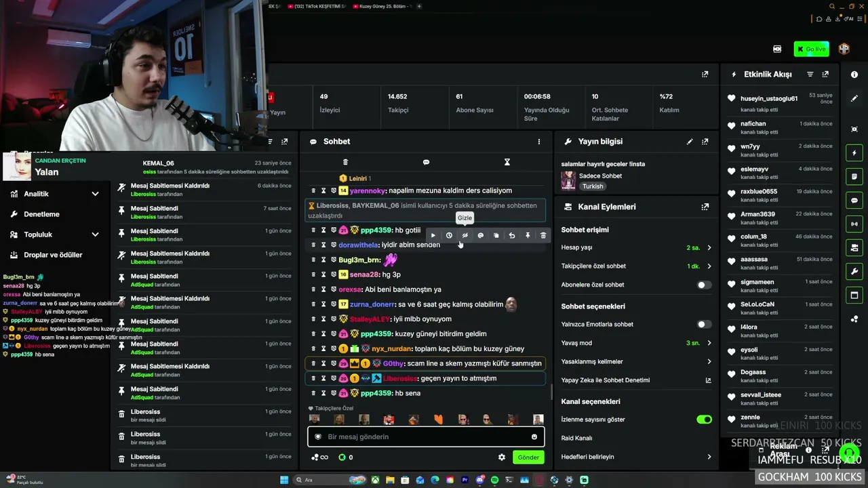The height and width of the screenshot is (488, 868).
Task: Pop out the Etkinlik Akışı panel
Action: [825, 74]
